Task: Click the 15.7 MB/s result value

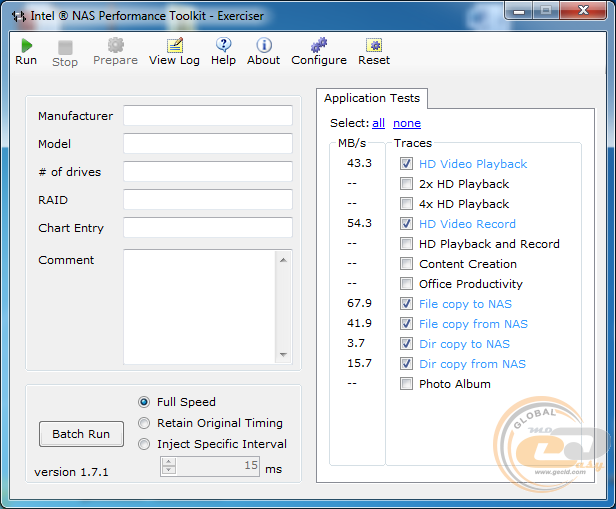Action: 359,363
